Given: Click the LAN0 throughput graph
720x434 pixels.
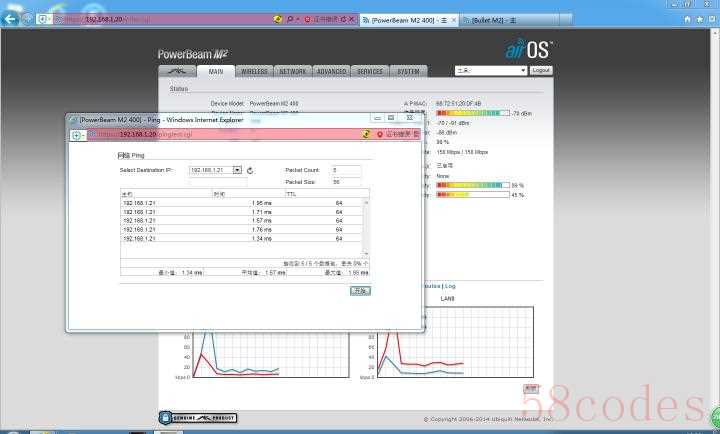Looking at the screenshot, I should coord(456,342).
